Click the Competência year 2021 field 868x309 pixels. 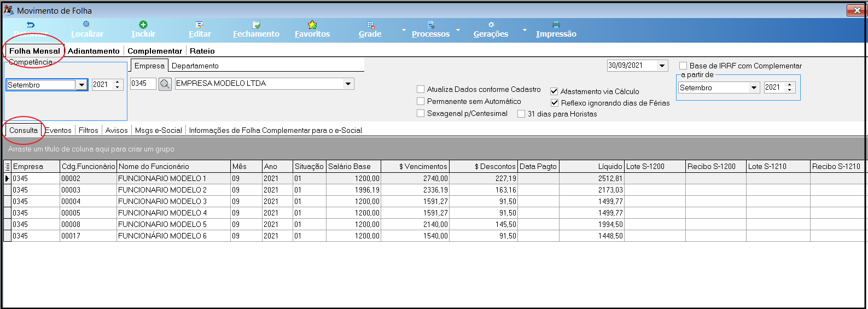click(x=102, y=85)
